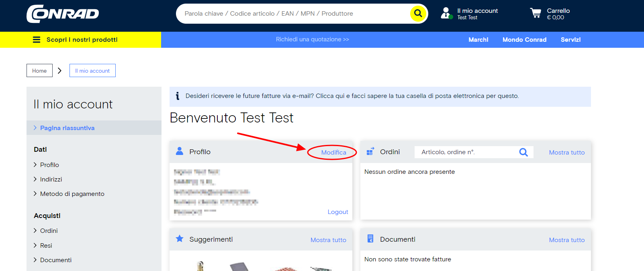The height and width of the screenshot is (271, 644).
Task: Click the Logout link
Action: [337, 212]
